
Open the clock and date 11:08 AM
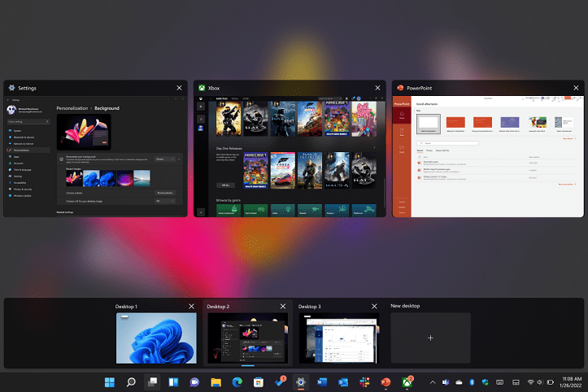[x=572, y=382]
